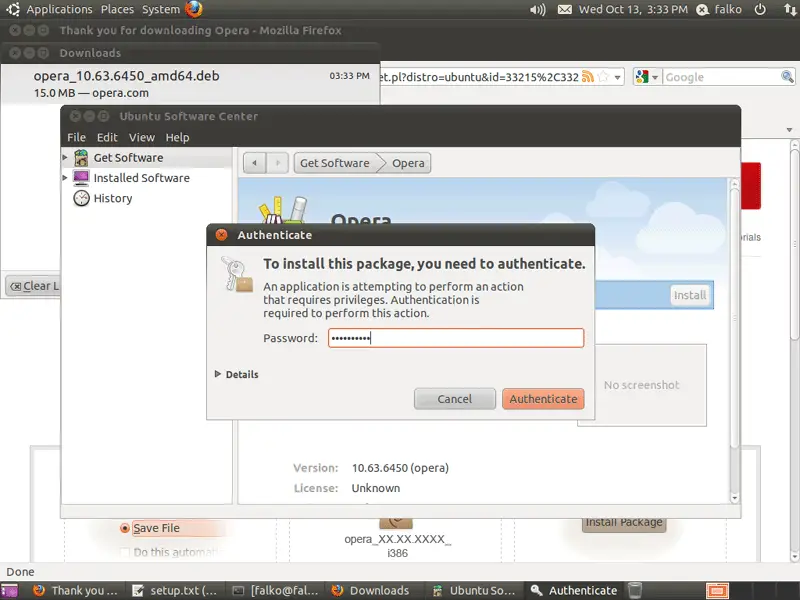This screenshot has height=600, width=800.
Task: Click the show desktop icon in bottom panel
Action: coord(9,591)
